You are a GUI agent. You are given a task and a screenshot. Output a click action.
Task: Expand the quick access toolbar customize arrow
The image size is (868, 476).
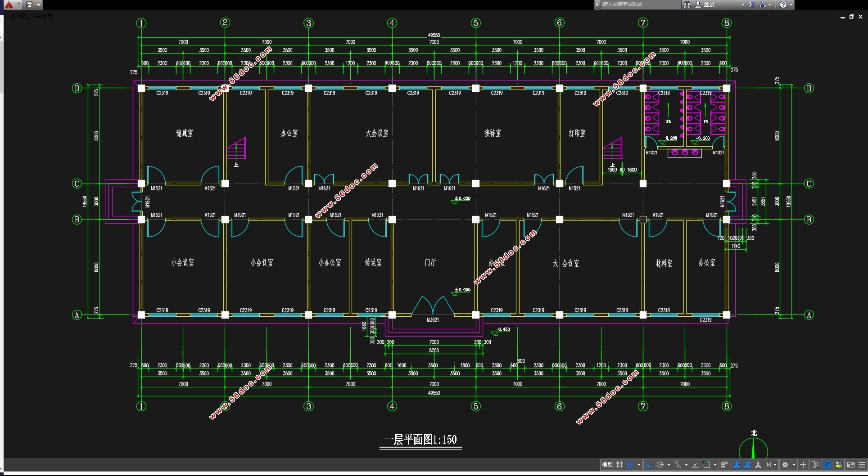point(39,4)
